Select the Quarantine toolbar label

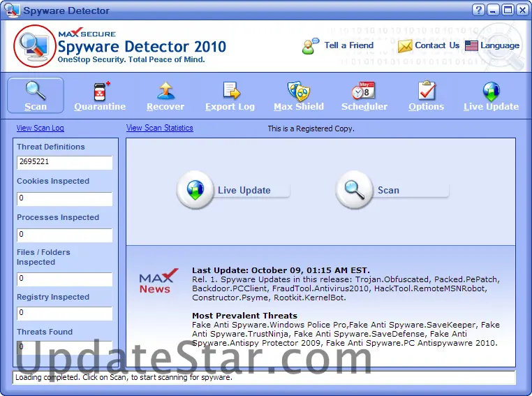coord(100,107)
